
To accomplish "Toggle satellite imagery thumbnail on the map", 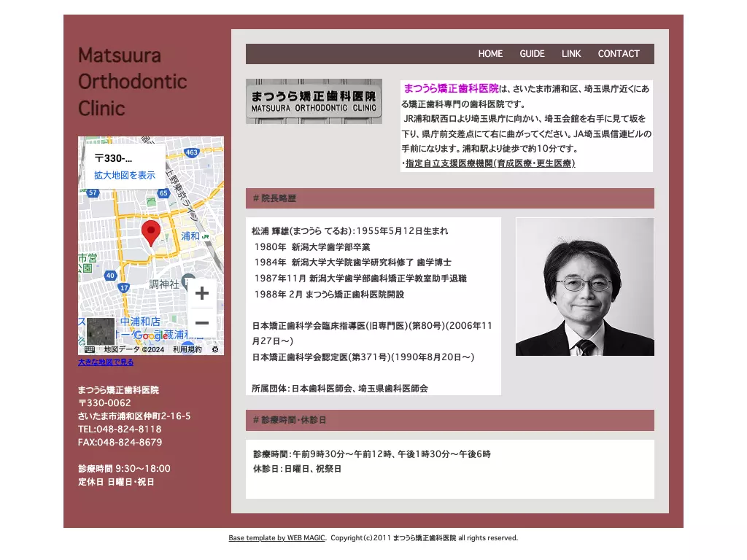I will pos(101,332).
